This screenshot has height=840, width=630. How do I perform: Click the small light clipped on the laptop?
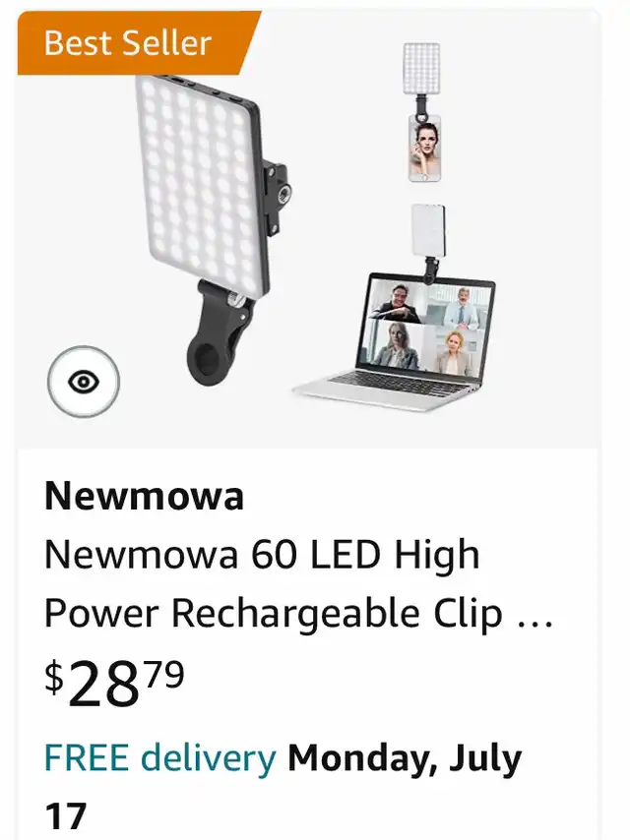[x=428, y=230]
